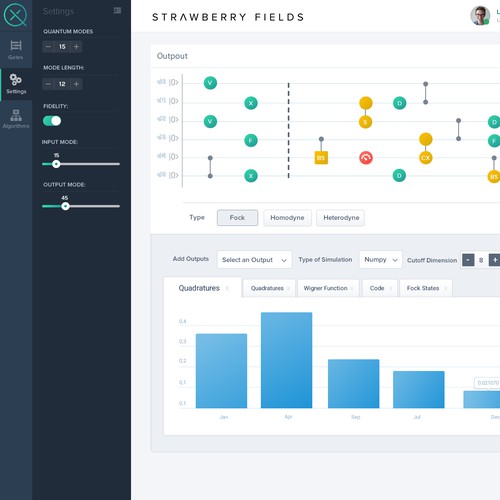Select the yellow CX gate
Image resolution: width=500 pixels, height=500 pixels.
(426, 158)
